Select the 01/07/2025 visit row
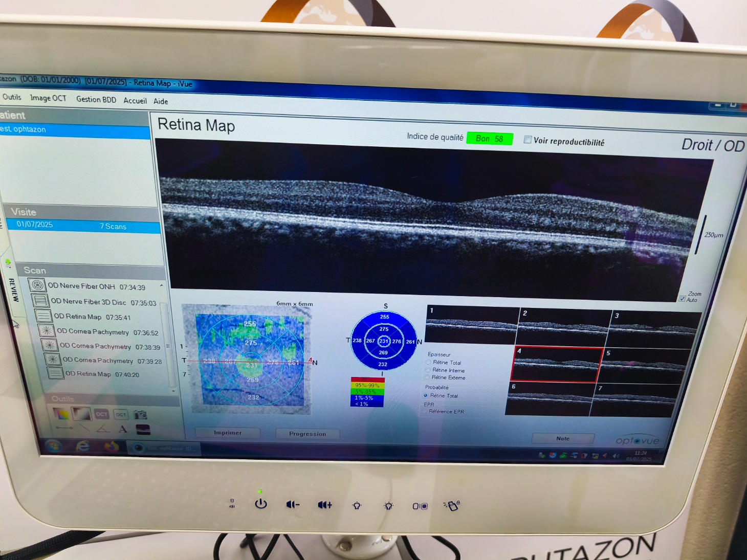 click(84, 226)
